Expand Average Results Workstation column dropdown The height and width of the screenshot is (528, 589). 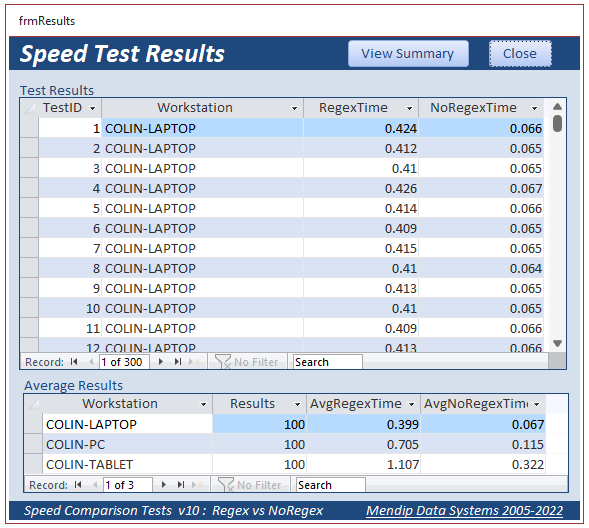tap(203, 404)
